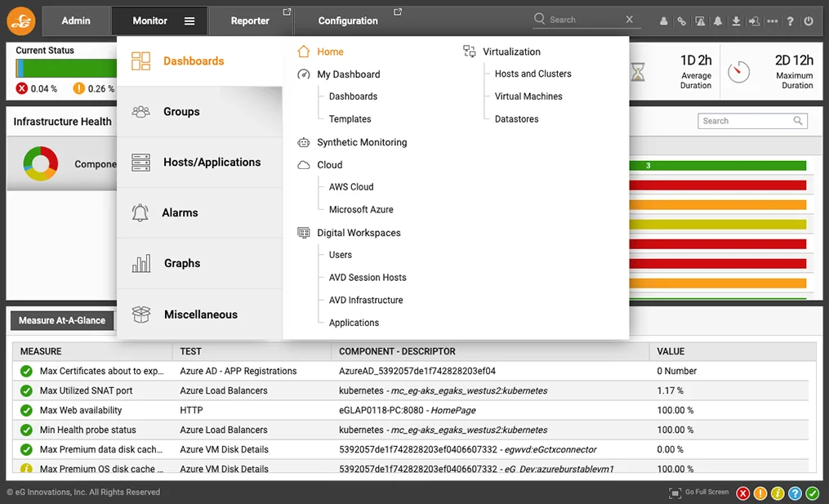Filter by red critical status icon in footer
This screenshot has width=829, height=504.
[742, 493]
